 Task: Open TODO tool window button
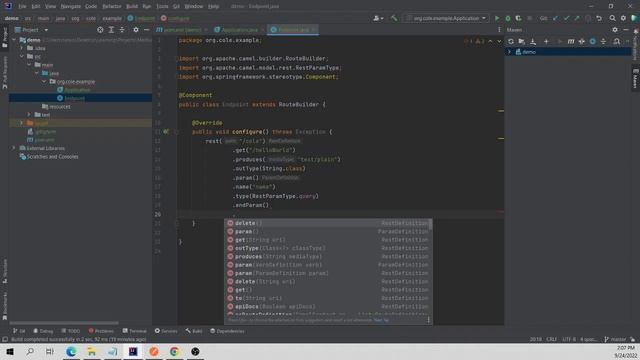(71, 331)
